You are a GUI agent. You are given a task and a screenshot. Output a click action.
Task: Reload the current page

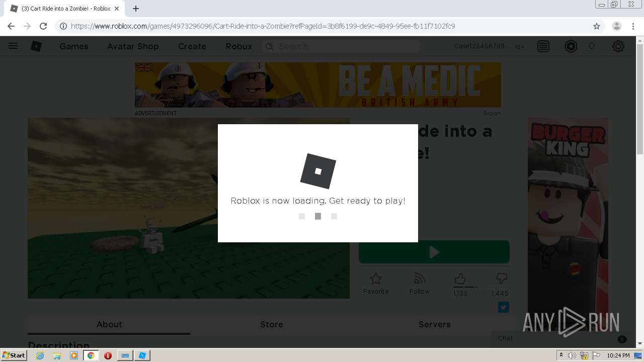point(43,26)
